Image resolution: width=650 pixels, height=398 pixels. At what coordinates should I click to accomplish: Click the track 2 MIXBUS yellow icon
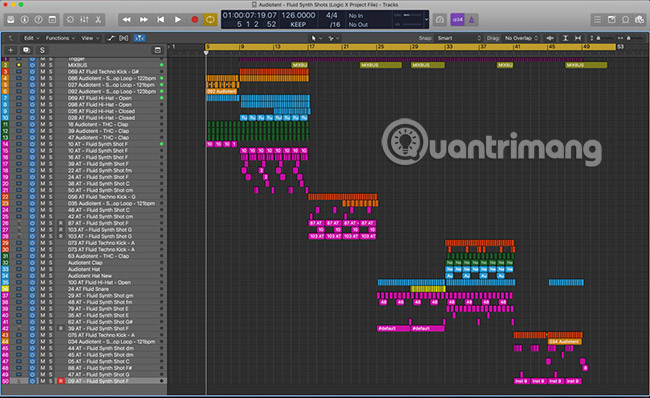19,65
